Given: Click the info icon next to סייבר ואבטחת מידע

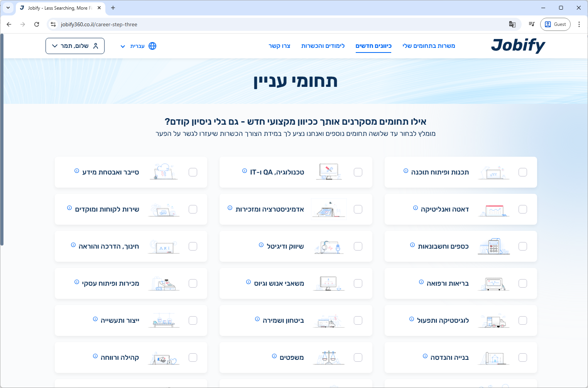Looking at the screenshot, I should [x=77, y=171].
